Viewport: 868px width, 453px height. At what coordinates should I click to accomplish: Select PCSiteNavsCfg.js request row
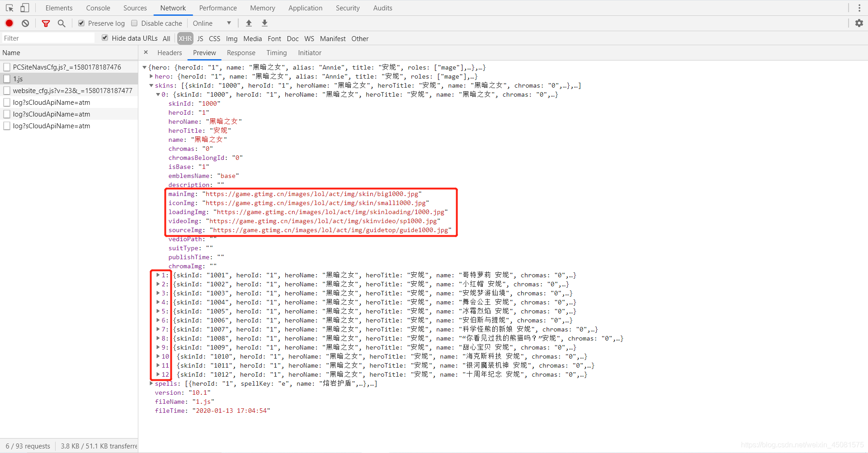click(69, 67)
